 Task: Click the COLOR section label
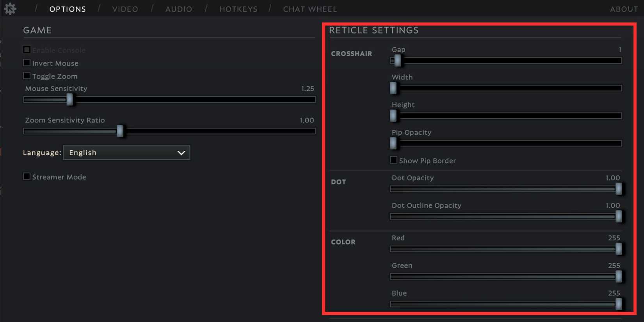[343, 242]
